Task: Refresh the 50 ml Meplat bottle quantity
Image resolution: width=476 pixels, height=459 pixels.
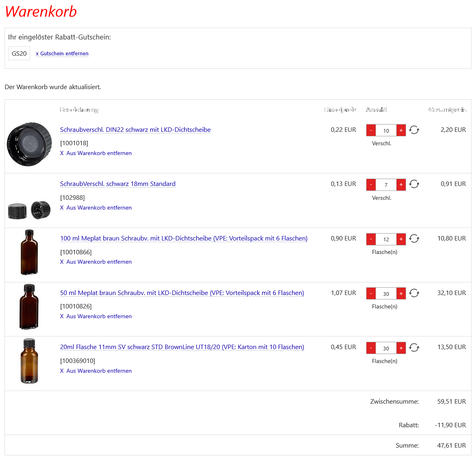Action: (x=414, y=293)
